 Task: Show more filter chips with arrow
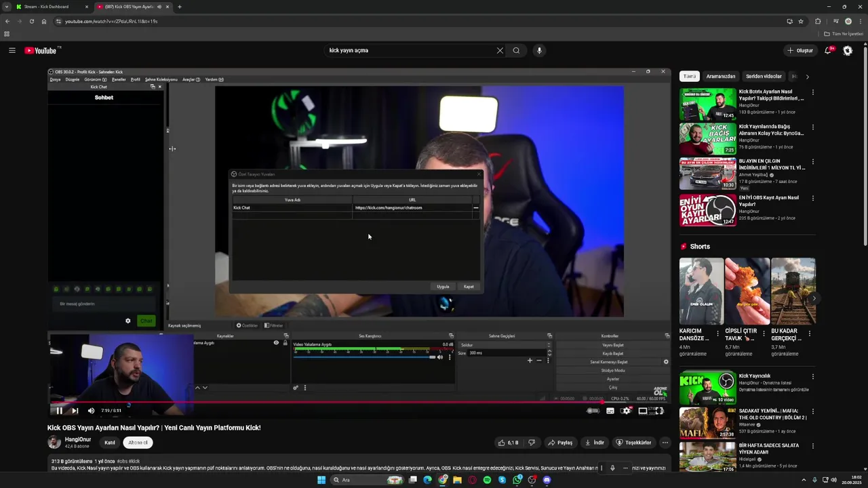click(807, 77)
